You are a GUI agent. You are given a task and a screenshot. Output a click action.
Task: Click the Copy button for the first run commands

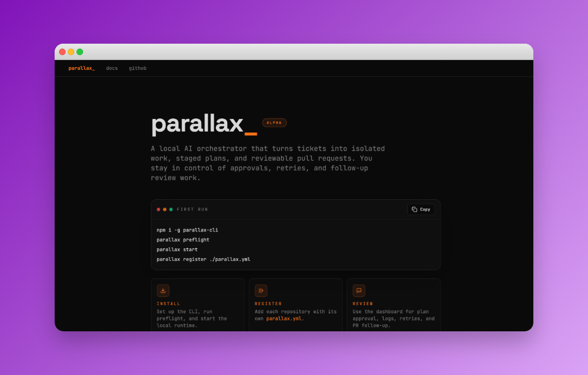coord(421,209)
